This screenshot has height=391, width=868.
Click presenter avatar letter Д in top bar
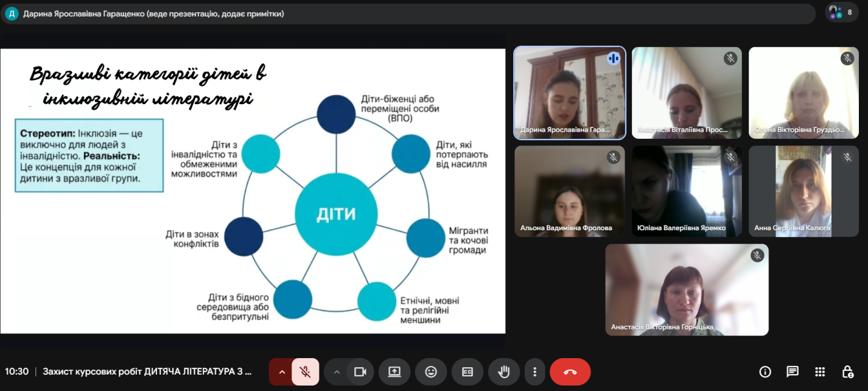tap(12, 13)
